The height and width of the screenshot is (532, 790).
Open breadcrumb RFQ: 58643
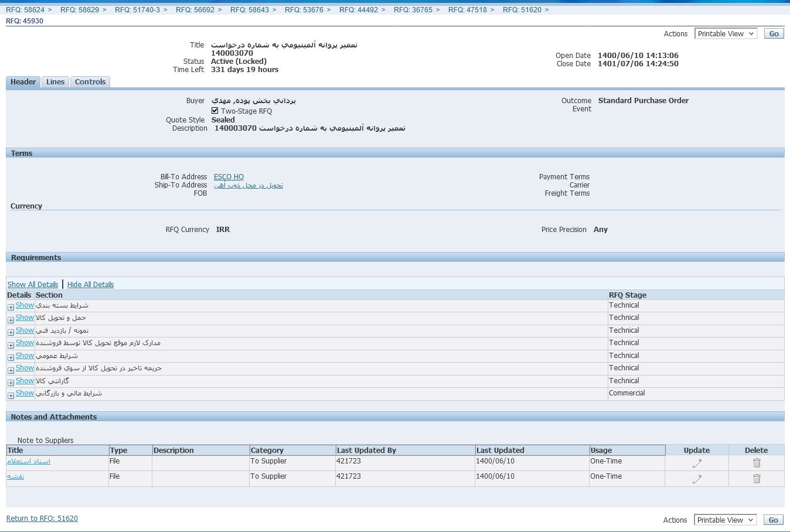pos(250,10)
